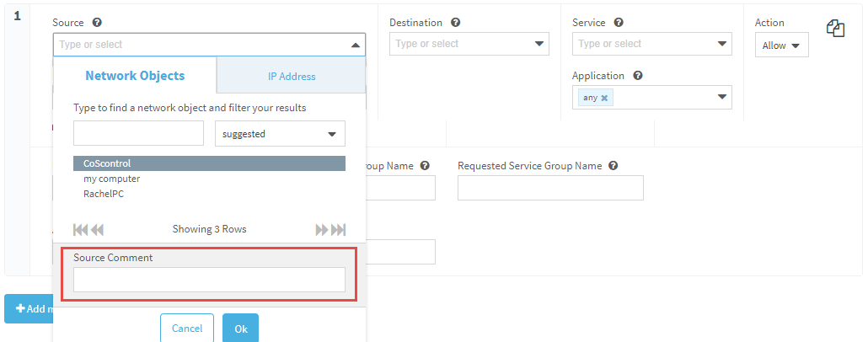Click help icon for Requested Service Group Name
Screen dimensions: 868x342
pos(613,166)
